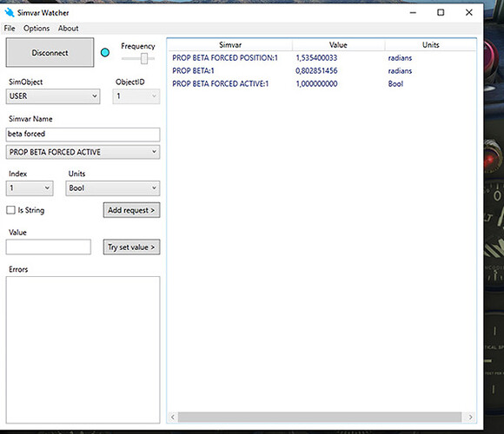504x434 pixels.
Task: Open the About menu
Action: click(x=68, y=29)
